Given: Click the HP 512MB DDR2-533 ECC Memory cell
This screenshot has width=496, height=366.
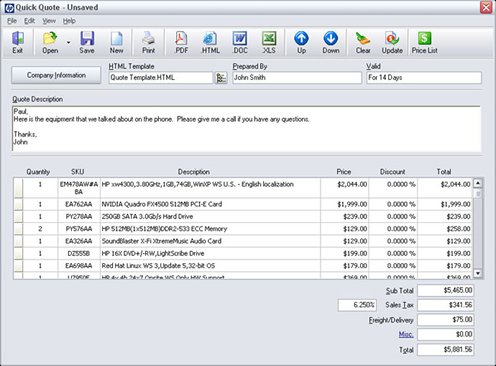Looking at the screenshot, I should [210, 229].
